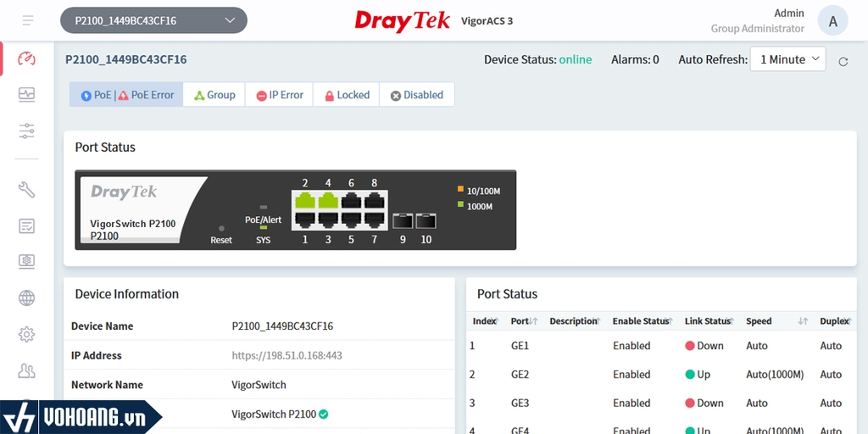868x434 pixels.
Task: Click port 3 on the switch image
Action: coord(328,220)
